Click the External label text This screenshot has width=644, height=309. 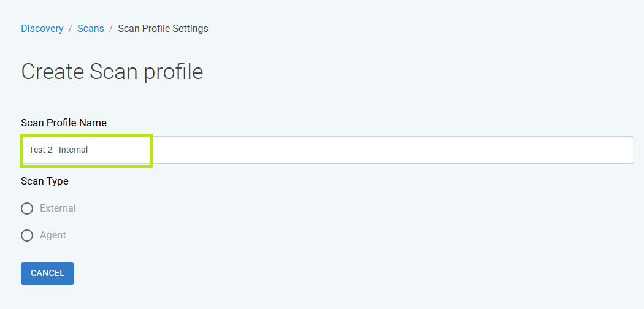tap(58, 208)
